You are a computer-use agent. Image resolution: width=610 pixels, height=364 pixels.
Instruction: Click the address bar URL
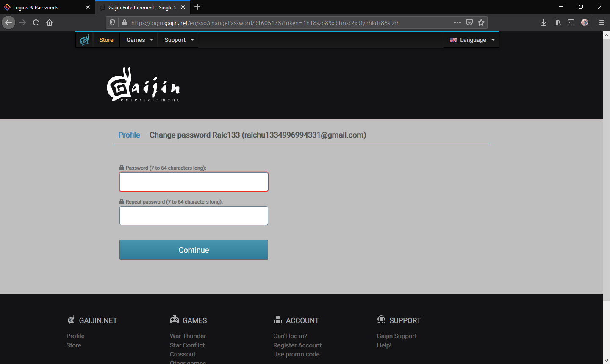(265, 23)
